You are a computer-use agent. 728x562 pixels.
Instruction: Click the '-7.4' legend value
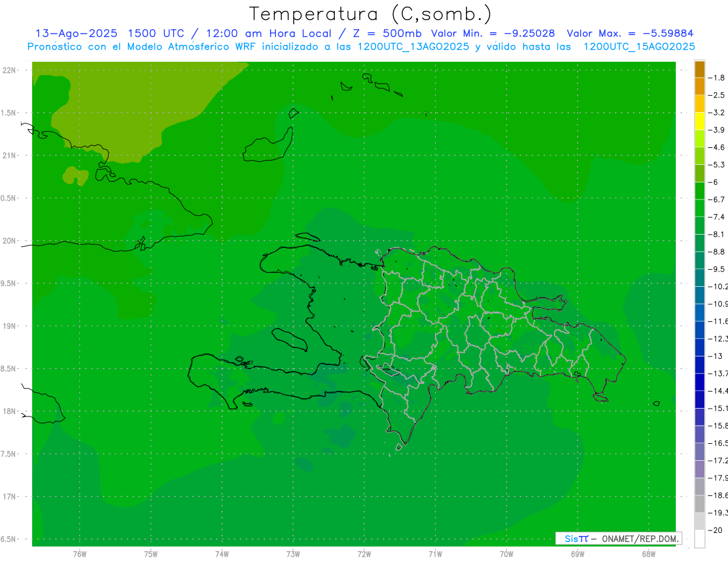point(717,217)
